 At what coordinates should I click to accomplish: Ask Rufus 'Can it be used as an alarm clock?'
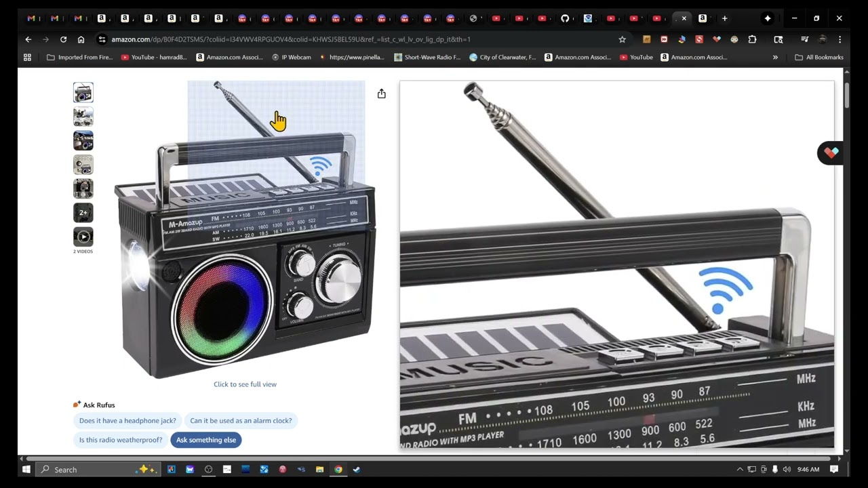[241, 421]
